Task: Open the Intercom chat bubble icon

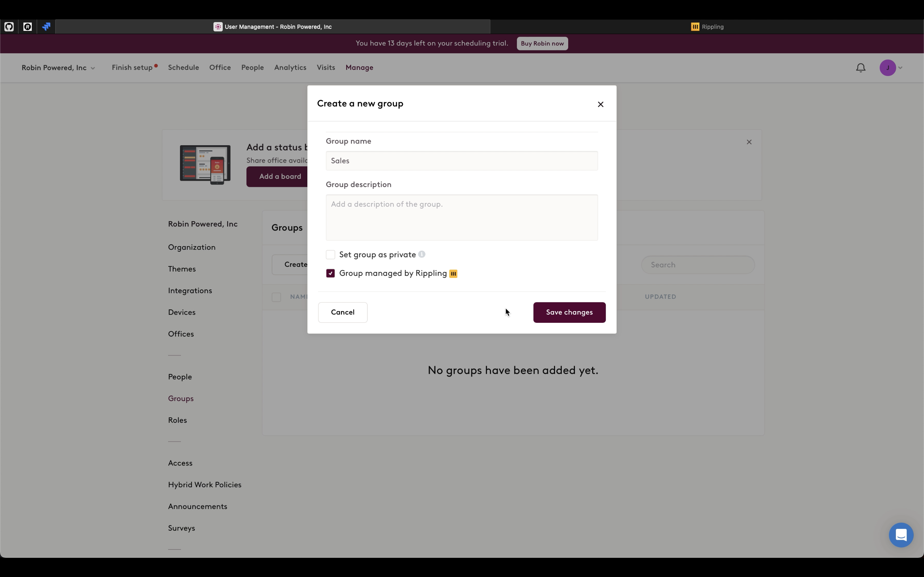Action: (901, 535)
